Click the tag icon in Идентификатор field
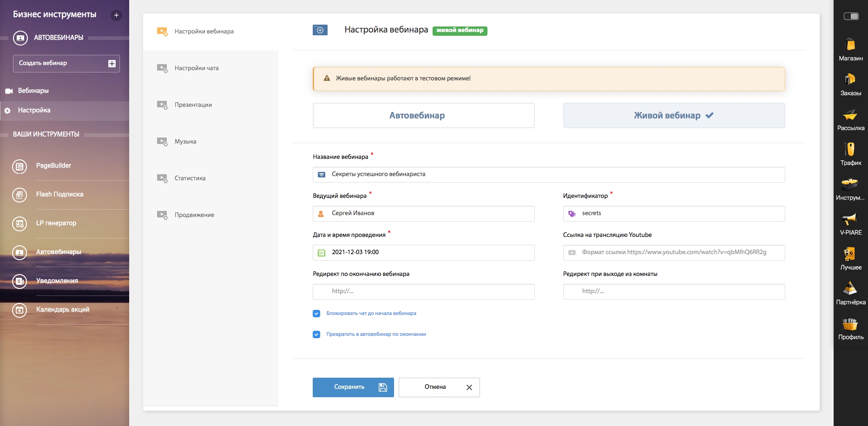This screenshot has height=426, width=868. click(572, 214)
